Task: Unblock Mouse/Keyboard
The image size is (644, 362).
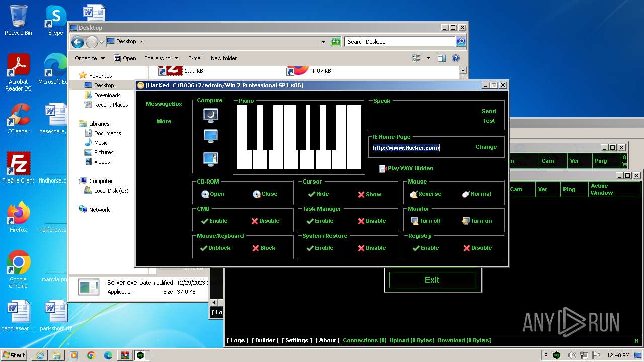Action: tap(215, 248)
